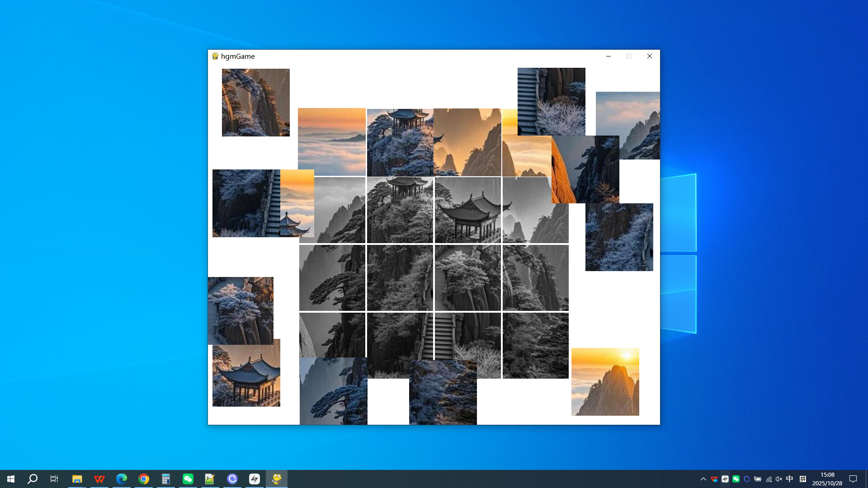This screenshot has height=488, width=868.
Task: Click the clock to open the calendar
Action: 827,479
